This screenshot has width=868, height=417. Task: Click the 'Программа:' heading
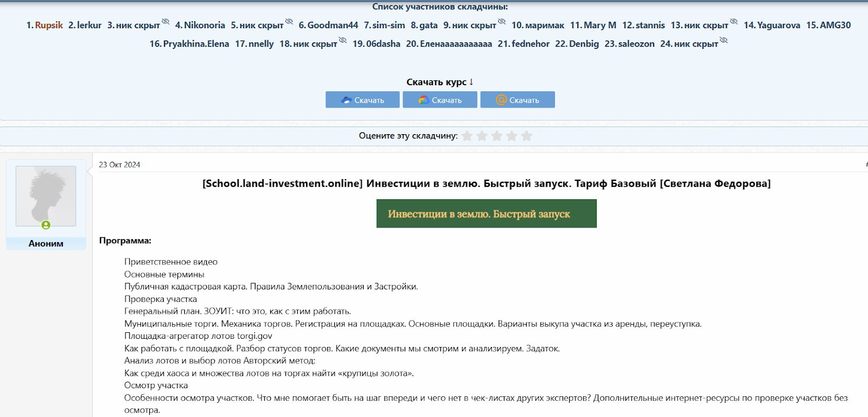click(x=125, y=241)
